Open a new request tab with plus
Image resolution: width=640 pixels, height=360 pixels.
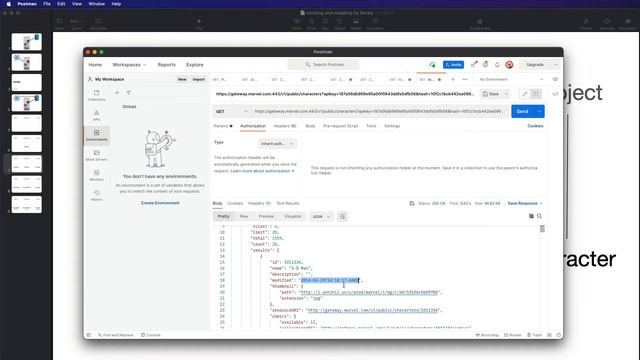pyautogui.click(x=453, y=79)
